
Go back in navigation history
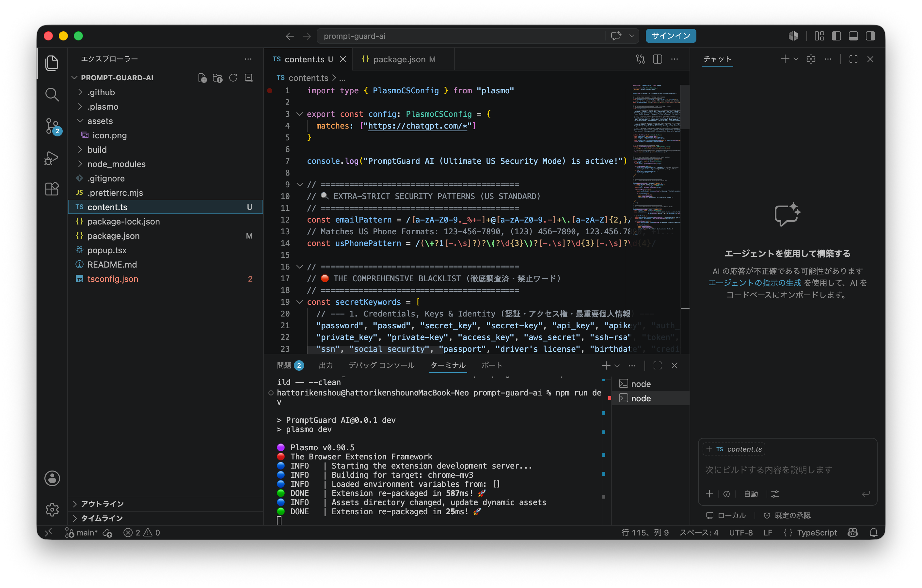(x=290, y=36)
